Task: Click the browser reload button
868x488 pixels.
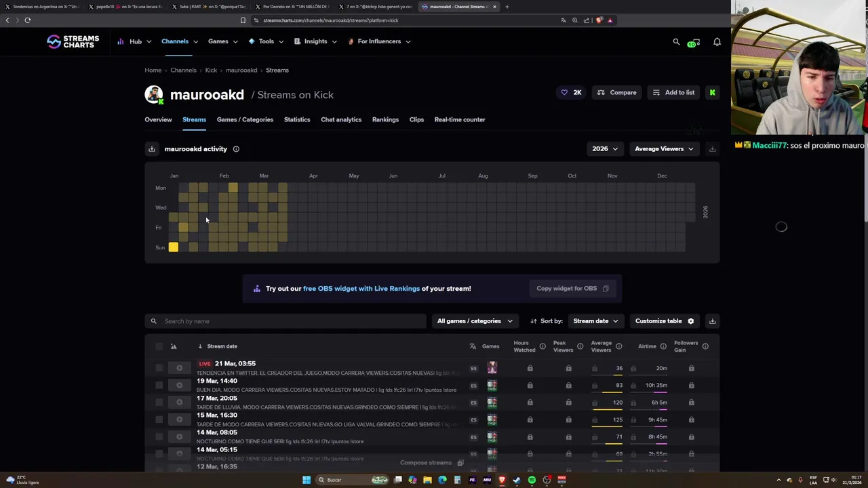Action: [28, 20]
